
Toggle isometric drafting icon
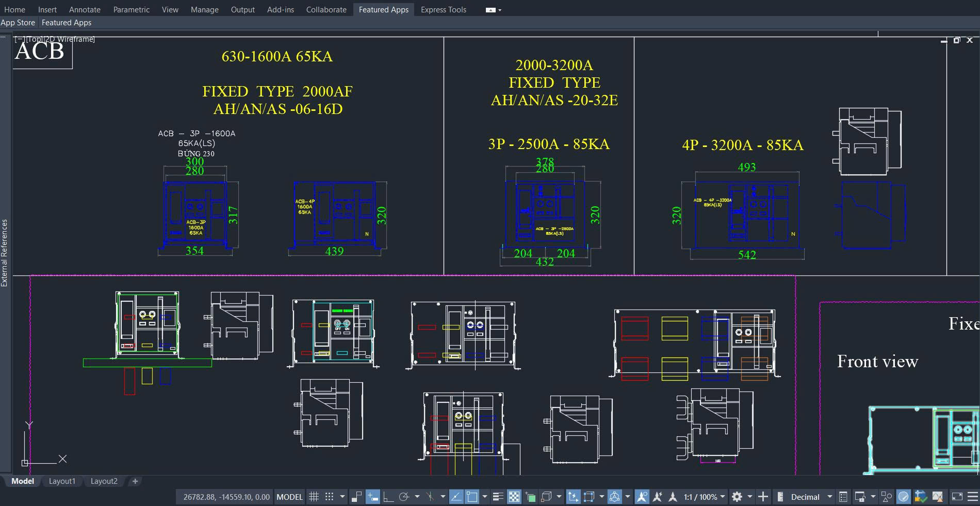coord(430,497)
